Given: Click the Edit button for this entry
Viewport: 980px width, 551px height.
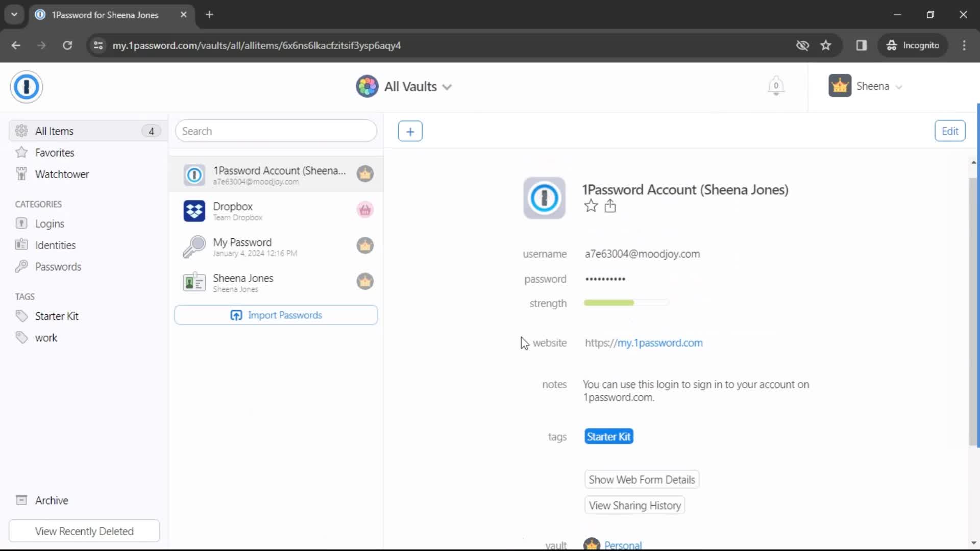Looking at the screenshot, I should pyautogui.click(x=951, y=131).
